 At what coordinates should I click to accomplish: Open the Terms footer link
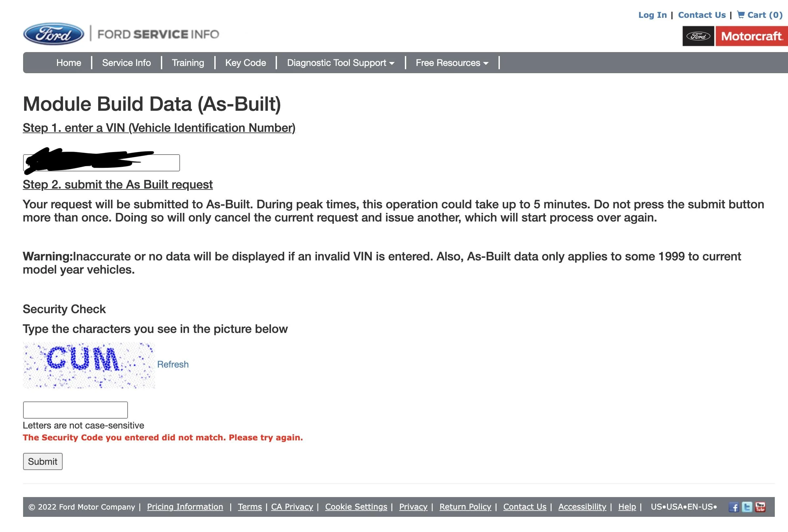click(250, 507)
